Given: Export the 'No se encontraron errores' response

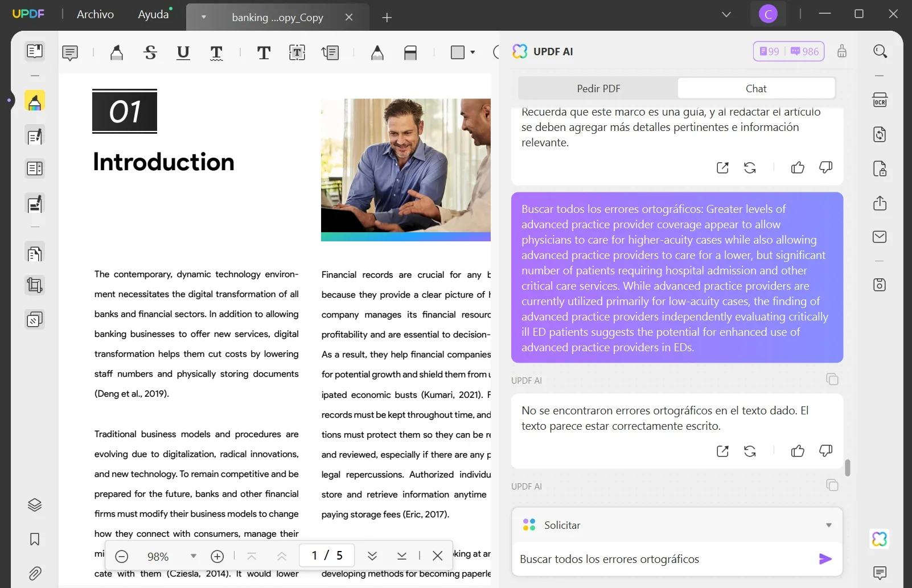Looking at the screenshot, I should click(x=723, y=451).
